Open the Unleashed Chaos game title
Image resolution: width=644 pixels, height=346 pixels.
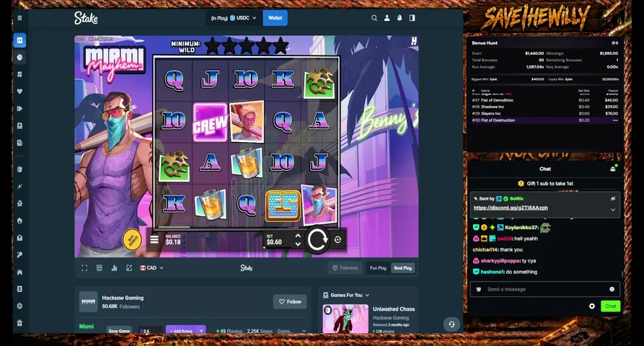tap(394, 309)
